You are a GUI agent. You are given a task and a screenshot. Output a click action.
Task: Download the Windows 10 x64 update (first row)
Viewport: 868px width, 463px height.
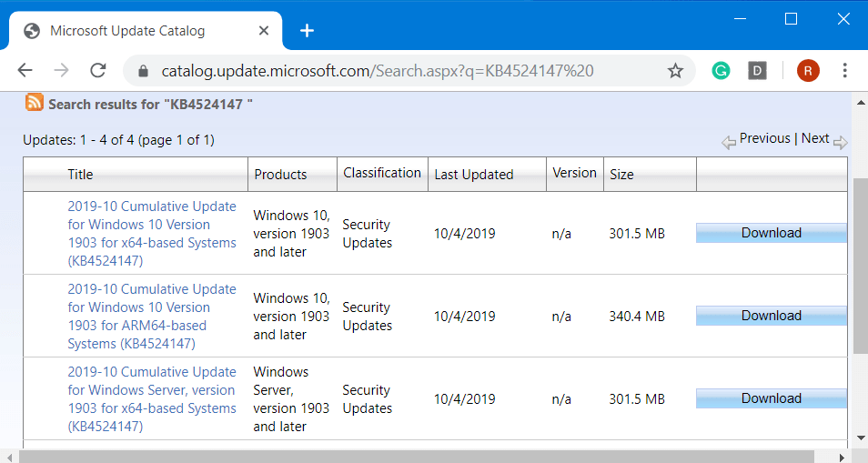point(772,233)
